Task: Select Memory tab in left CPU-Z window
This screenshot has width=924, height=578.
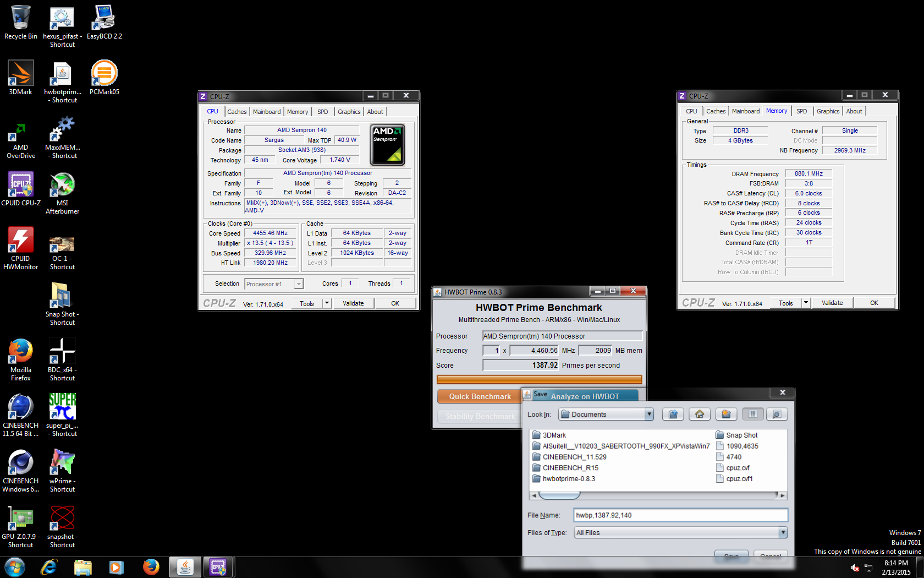Action: pos(298,112)
